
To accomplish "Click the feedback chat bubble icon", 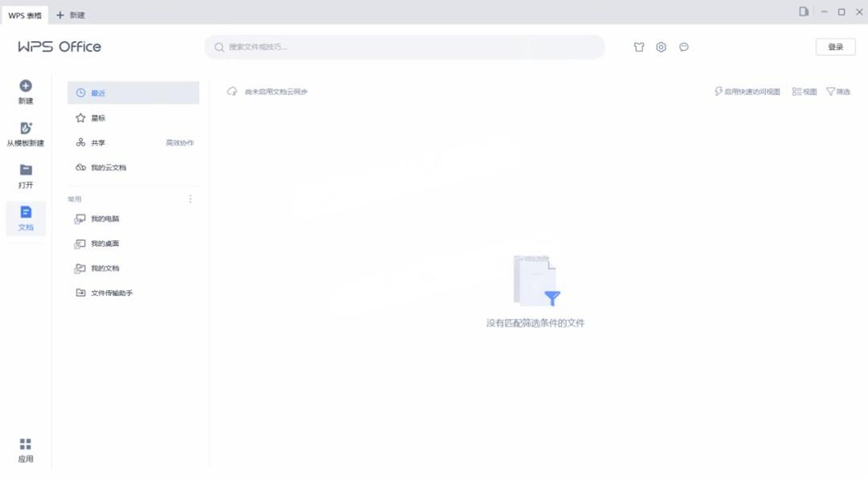I will pyautogui.click(x=684, y=47).
